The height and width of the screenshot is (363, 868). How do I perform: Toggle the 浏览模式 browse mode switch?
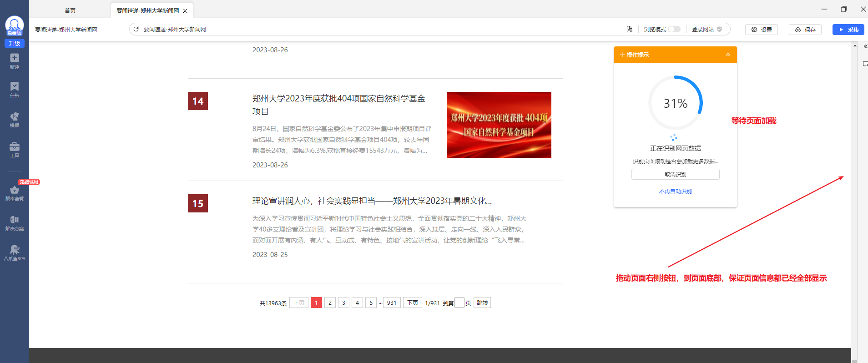point(674,29)
